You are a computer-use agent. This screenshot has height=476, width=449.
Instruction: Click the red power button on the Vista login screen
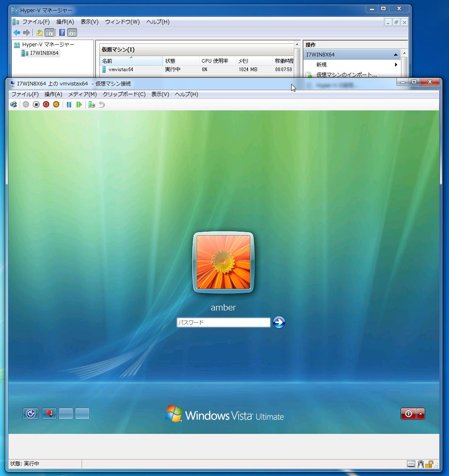click(x=408, y=414)
